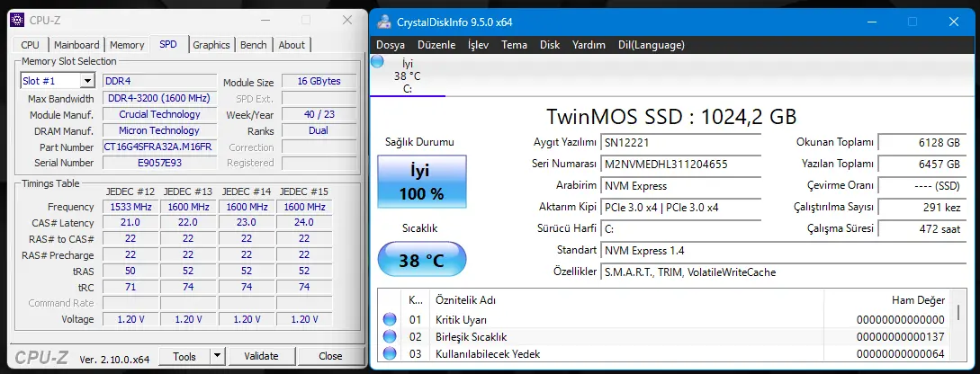Open the CPU tab in CPU-Z
This screenshot has width=980, height=374.
(x=30, y=45)
